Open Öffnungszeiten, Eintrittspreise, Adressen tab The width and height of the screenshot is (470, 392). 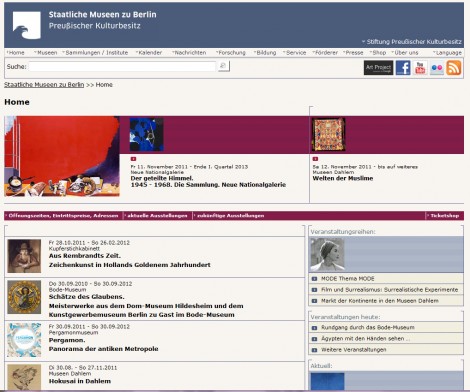pyautogui.click(x=62, y=216)
